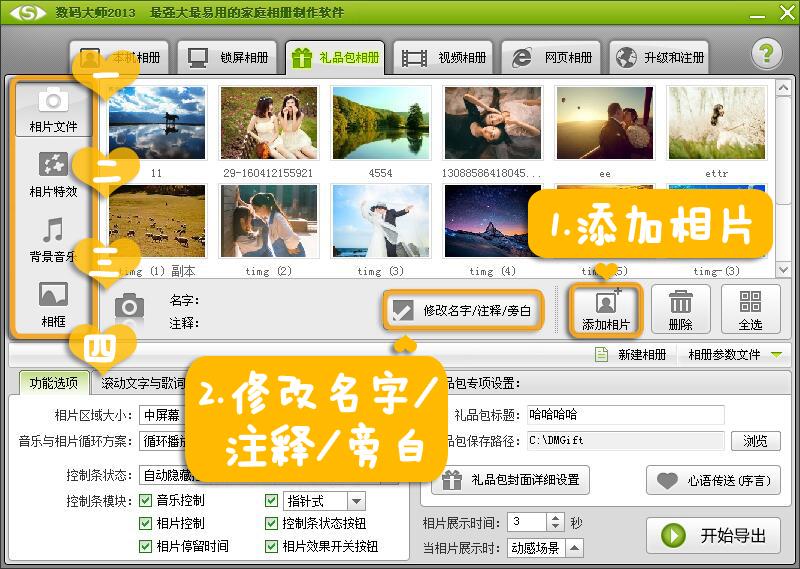
Task: Click the photo list scroll-down arrow
Action: (x=783, y=269)
